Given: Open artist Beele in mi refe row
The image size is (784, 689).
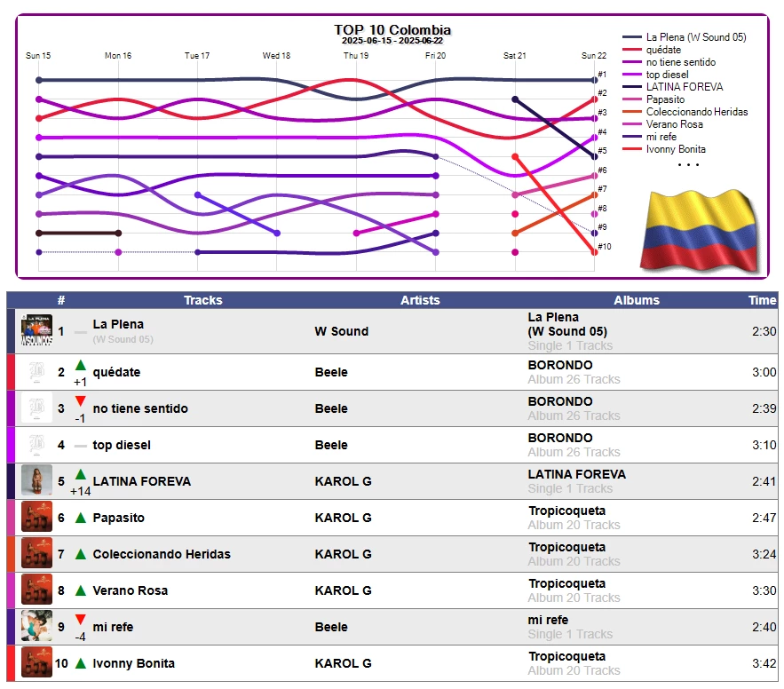Looking at the screenshot, I should [331, 627].
